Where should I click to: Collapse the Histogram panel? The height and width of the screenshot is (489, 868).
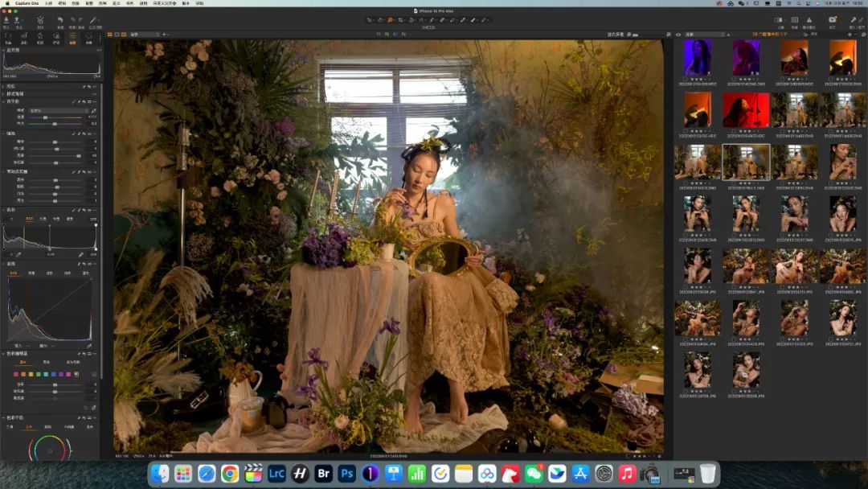point(4,50)
